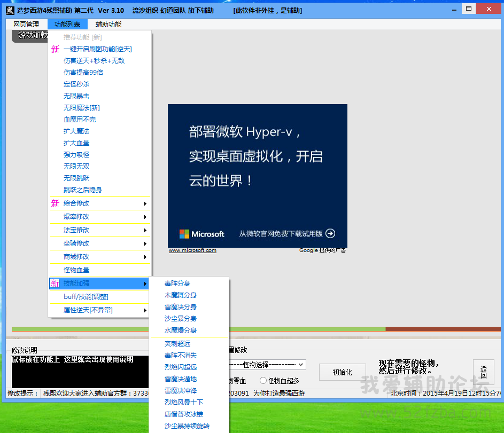This screenshot has width=504, height=433.
Task: Open the 网页管理 menu
Action: coord(26,25)
